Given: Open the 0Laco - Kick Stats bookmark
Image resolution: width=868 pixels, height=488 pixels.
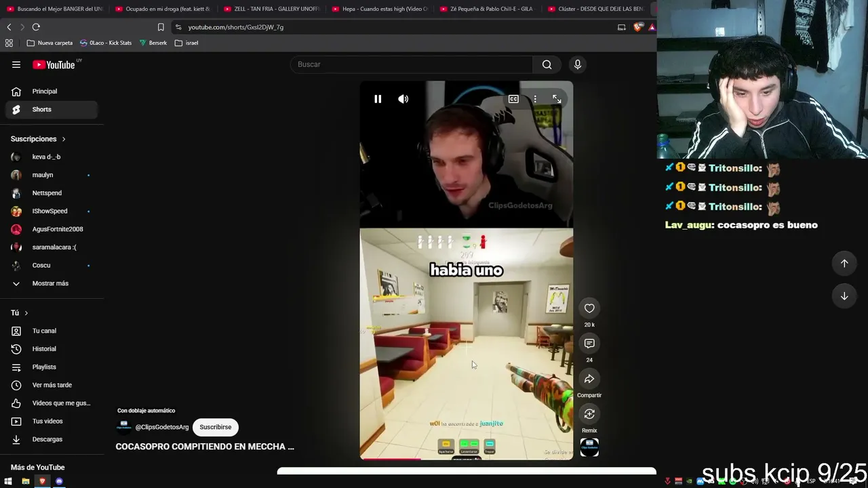Looking at the screenshot, I should [x=106, y=43].
